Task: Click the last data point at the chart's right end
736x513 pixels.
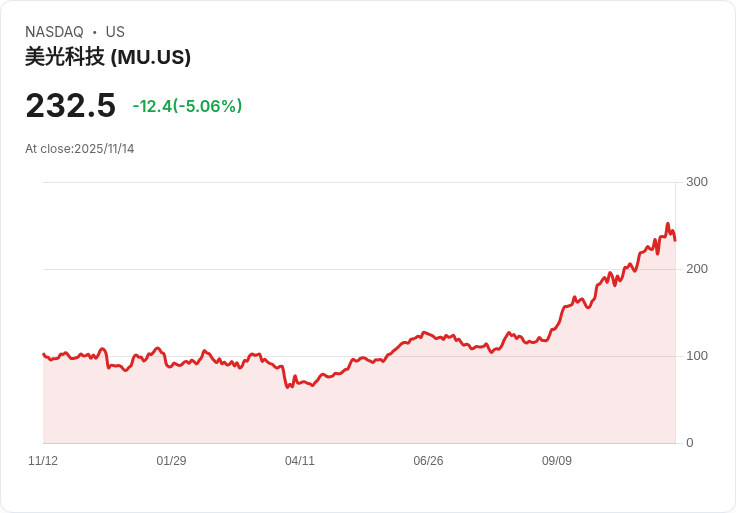Action: point(675,240)
